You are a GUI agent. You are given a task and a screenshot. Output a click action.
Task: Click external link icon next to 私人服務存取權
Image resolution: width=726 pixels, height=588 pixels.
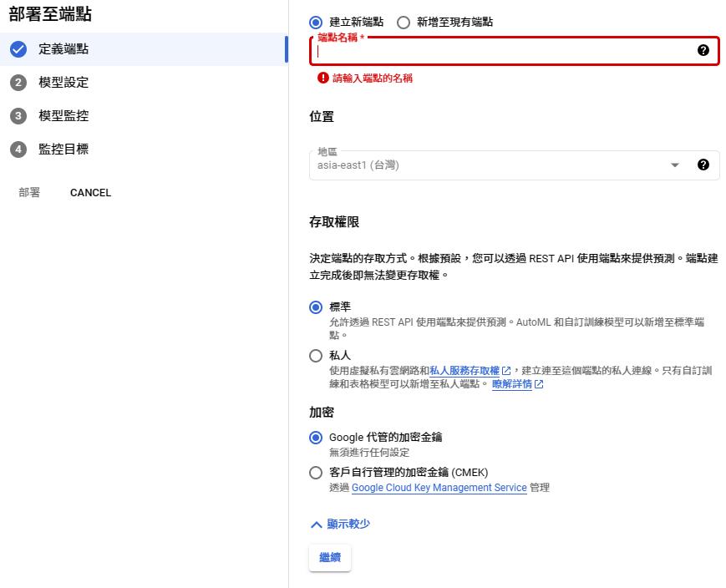coord(506,371)
